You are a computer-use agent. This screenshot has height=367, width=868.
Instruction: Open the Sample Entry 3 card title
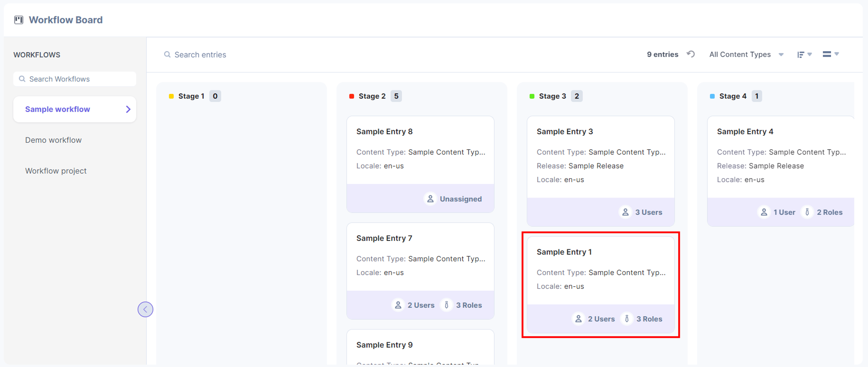click(565, 132)
